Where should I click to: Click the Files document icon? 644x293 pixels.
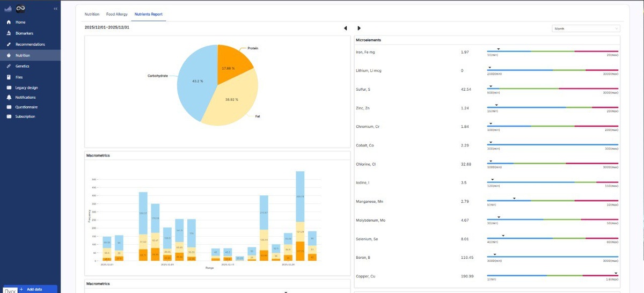click(9, 77)
